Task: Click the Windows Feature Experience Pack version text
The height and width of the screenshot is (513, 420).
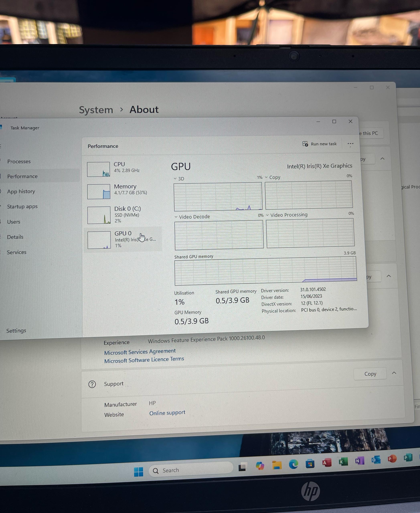Action: [x=206, y=339]
